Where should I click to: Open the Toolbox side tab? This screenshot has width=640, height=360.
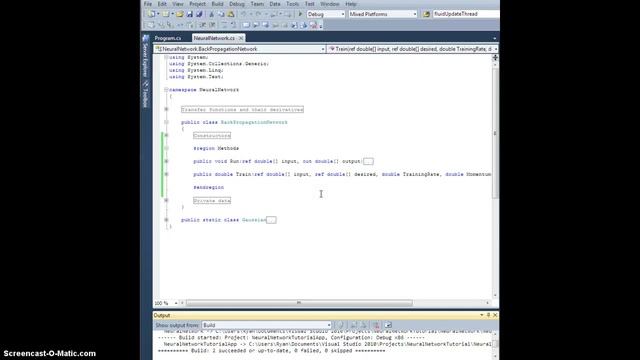145,94
